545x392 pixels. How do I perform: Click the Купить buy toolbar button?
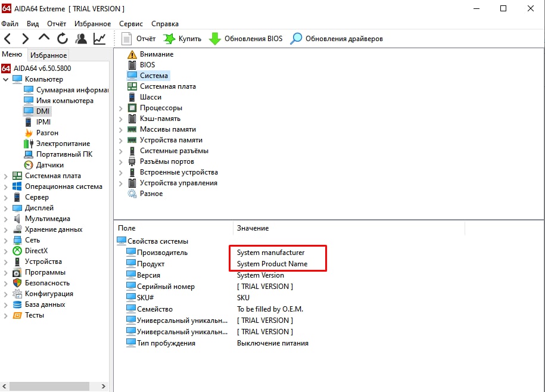(182, 39)
